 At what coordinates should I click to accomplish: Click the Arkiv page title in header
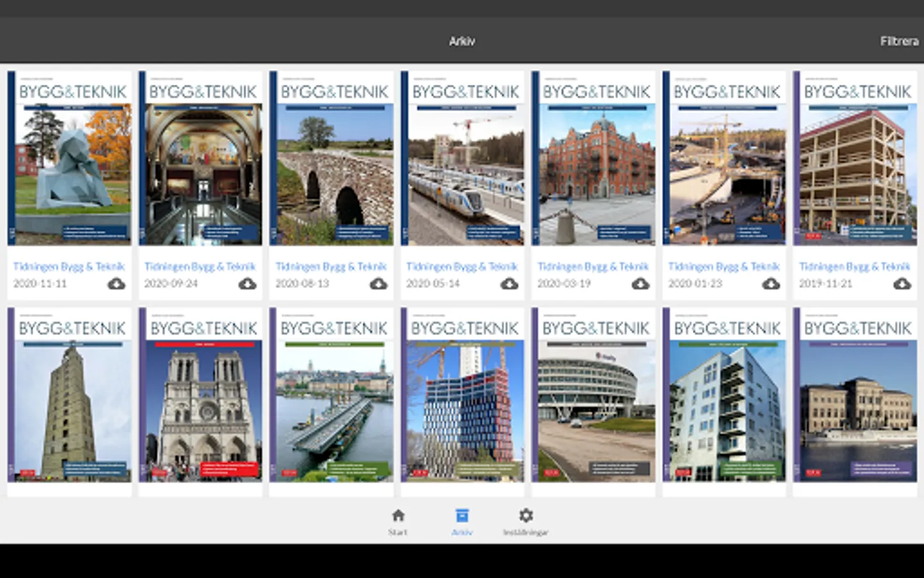(462, 41)
